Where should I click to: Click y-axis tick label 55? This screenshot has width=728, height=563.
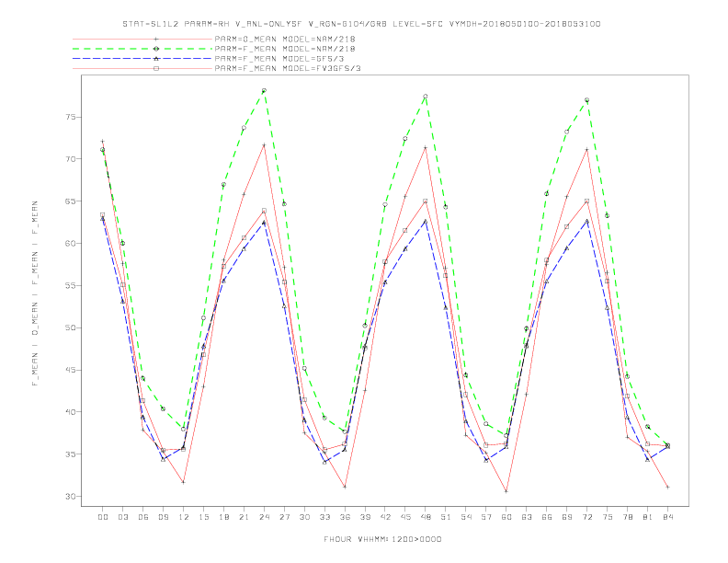click(71, 286)
